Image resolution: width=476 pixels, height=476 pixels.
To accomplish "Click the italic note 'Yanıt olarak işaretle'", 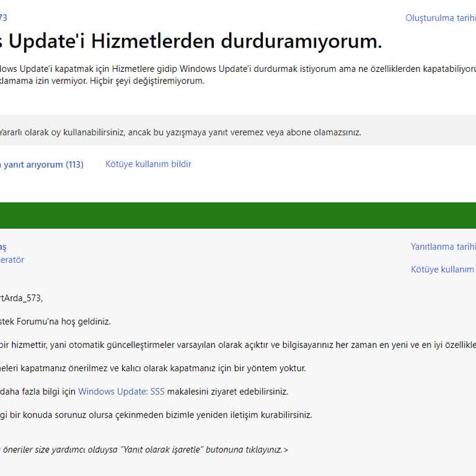I will (162, 449).
